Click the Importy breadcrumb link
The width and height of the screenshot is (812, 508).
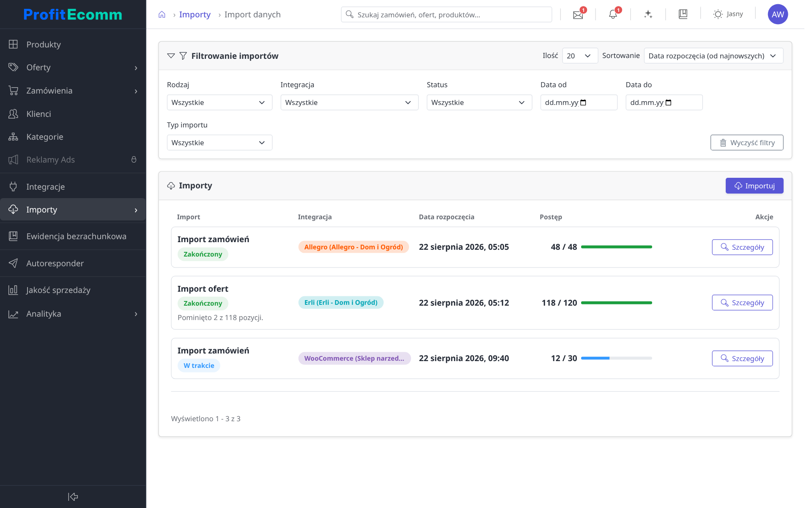coord(195,14)
